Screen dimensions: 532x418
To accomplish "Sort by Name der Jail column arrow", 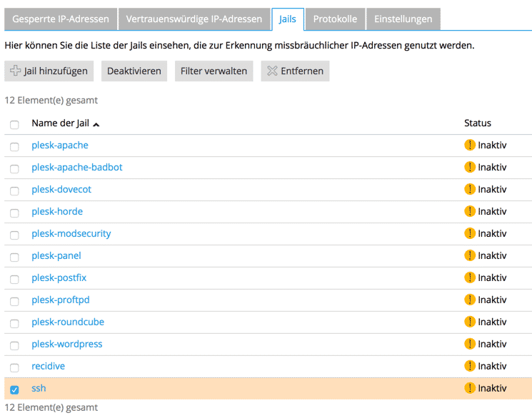I will coord(96,124).
